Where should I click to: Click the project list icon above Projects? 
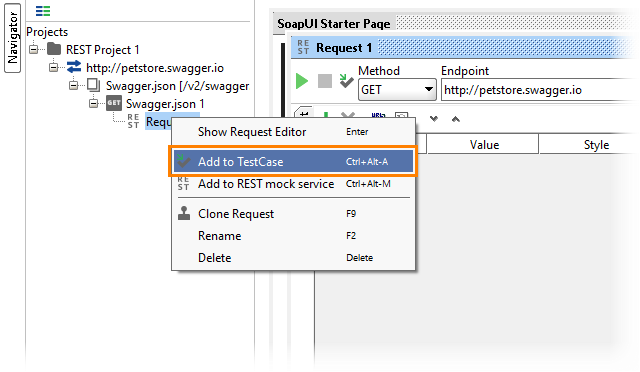click(x=43, y=11)
